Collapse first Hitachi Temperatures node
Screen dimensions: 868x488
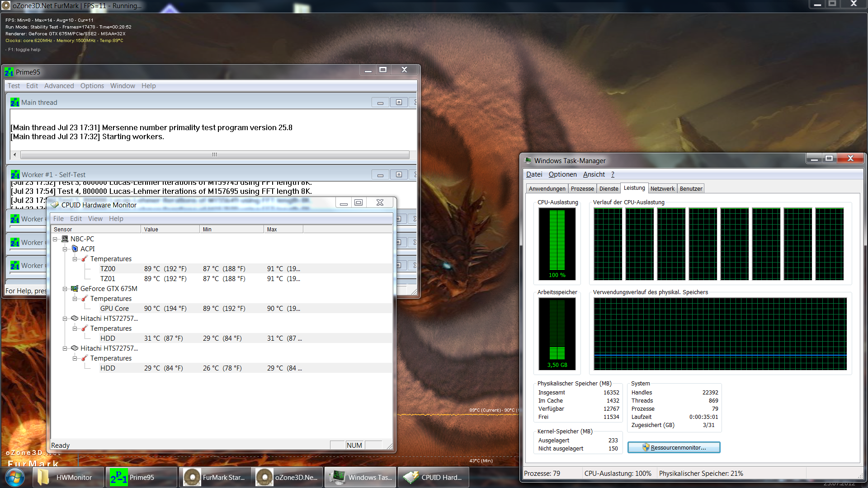click(x=75, y=328)
